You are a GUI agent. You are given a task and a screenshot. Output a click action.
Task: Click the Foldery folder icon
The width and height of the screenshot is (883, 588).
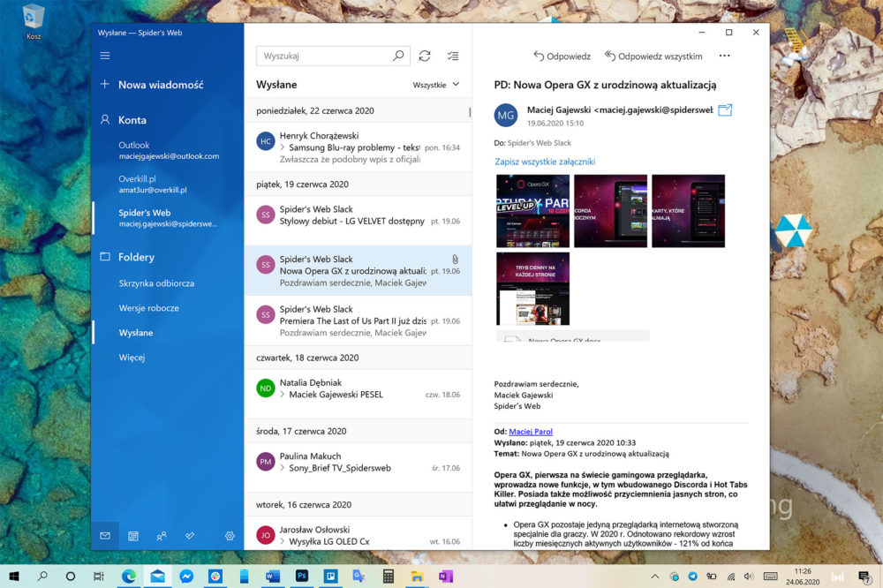click(x=105, y=257)
